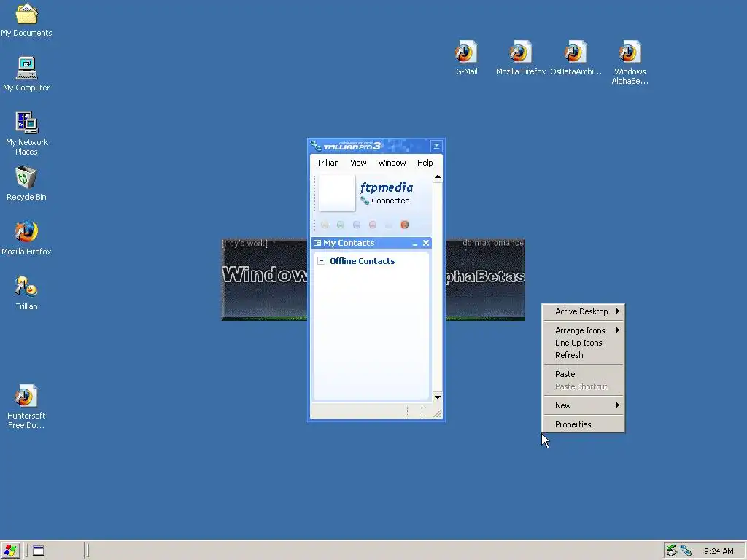Expand the New submenu arrow
Screen dimensions: 747x560
point(617,405)
